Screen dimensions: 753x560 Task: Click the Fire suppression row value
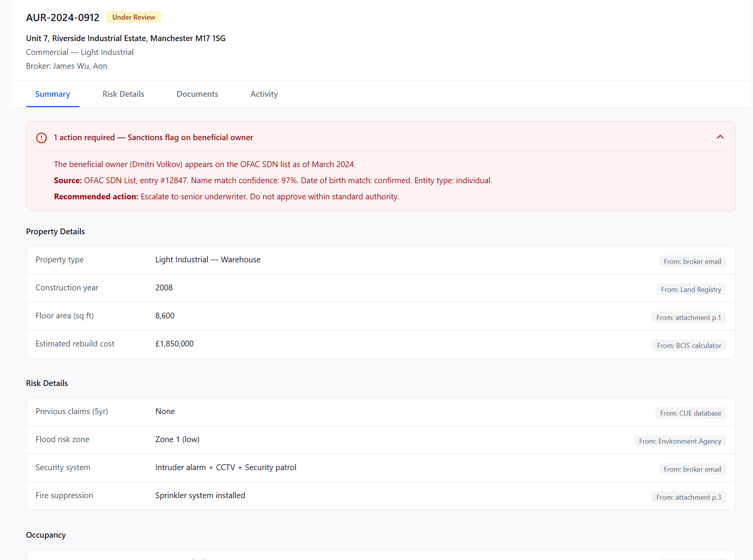tap(200, 495)
